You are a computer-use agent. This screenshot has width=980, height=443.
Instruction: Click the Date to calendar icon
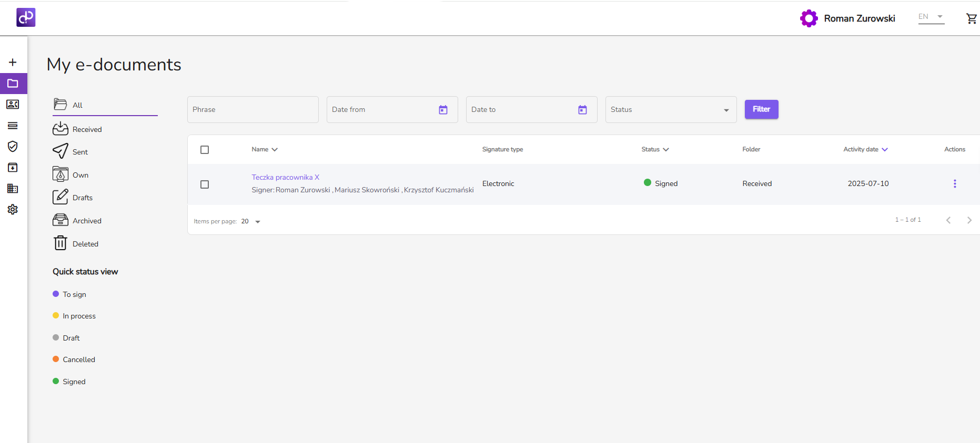pos(582,110)
